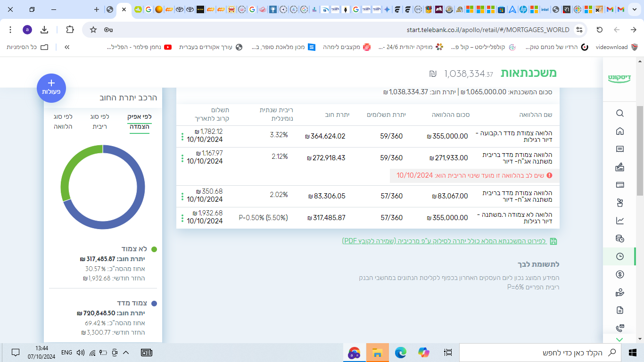Screen dimensions: 644x362
Task: Click the blue צמוד מדד legend dot
Action: coord(154,304)
